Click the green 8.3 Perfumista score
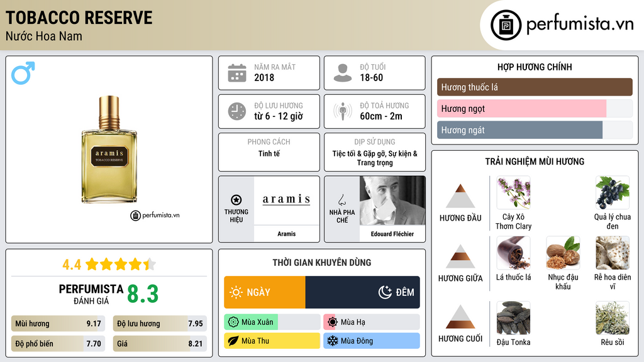This screenshot has height=362, width=644. pos(143,294)
